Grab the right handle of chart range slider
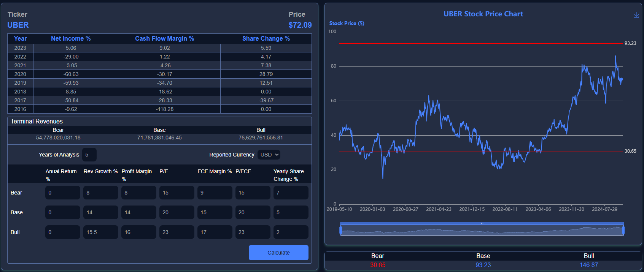Image resolution: width=644 pixels, height=272 pixels. tap(623, 230)
